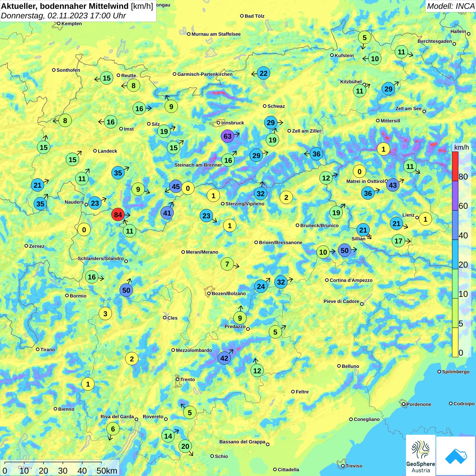Image resolution: width=476 pixels, height=476 pixels.
Task: Select the green 10–20 legend band
Action: pos(455,284)
